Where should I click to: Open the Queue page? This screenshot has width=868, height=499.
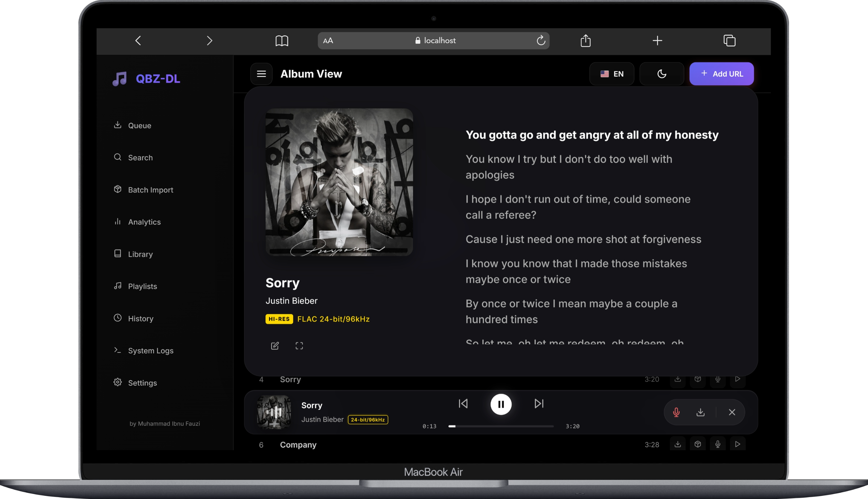(132, 125)
